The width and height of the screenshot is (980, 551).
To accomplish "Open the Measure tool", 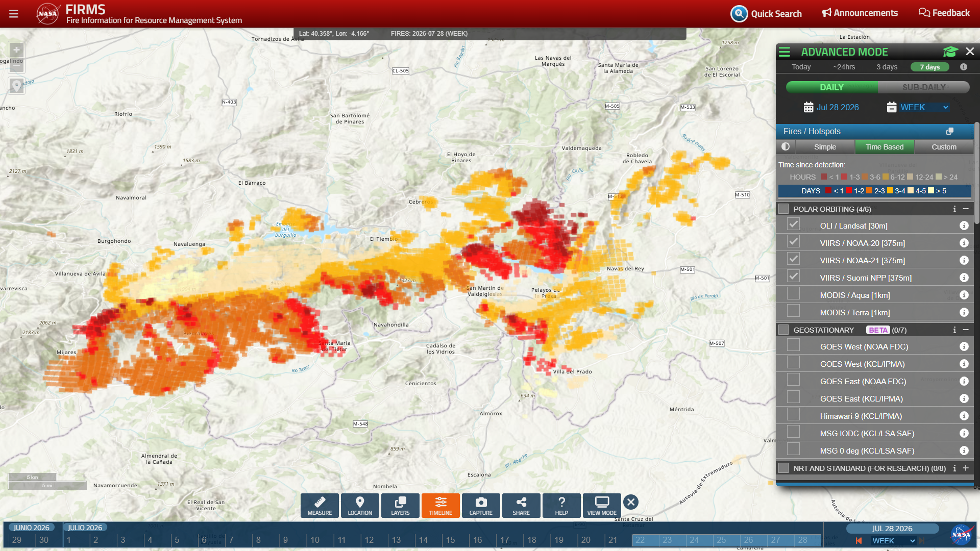I will 320,506.
